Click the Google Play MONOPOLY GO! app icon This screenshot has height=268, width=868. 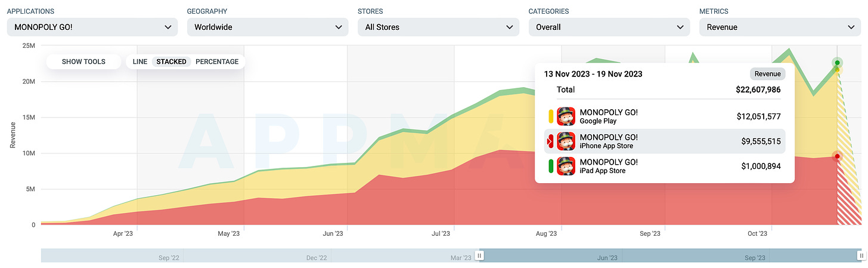coord(566,117)
